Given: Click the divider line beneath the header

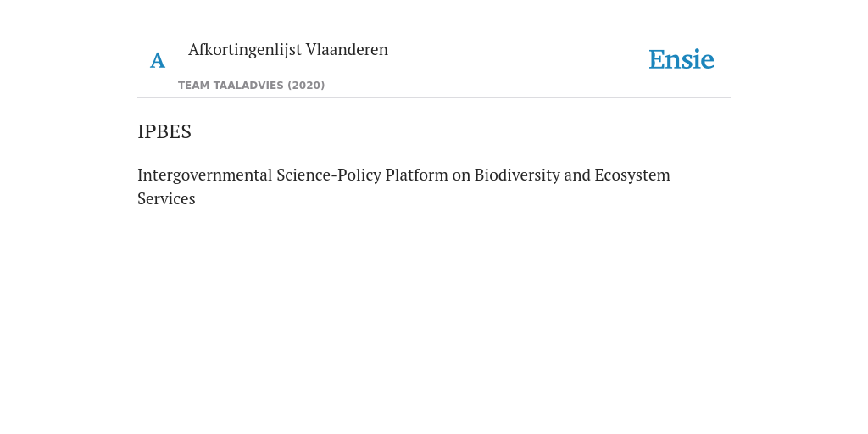Looking at the screenshot, I should tap(434, 98).
